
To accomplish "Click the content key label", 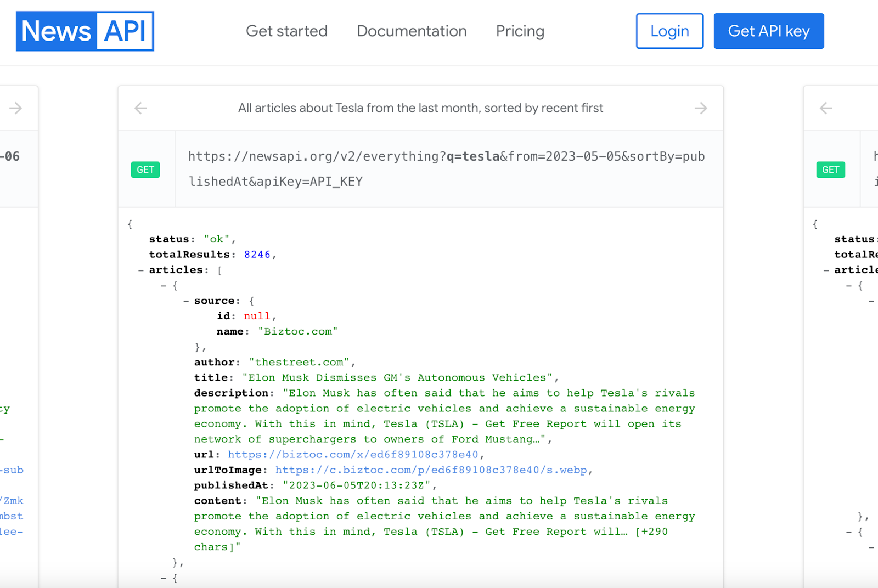I will pyautogui.click(x=218, y=501).
